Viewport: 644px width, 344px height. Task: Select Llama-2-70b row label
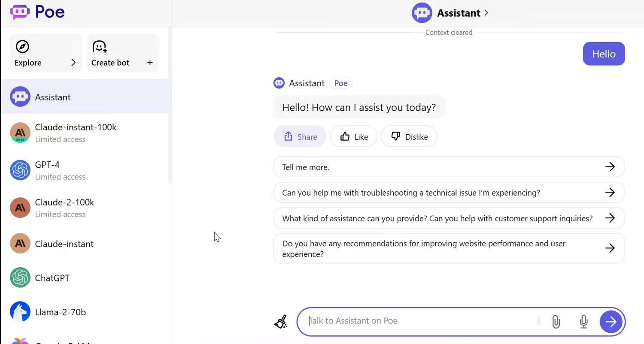click(61, 312)
